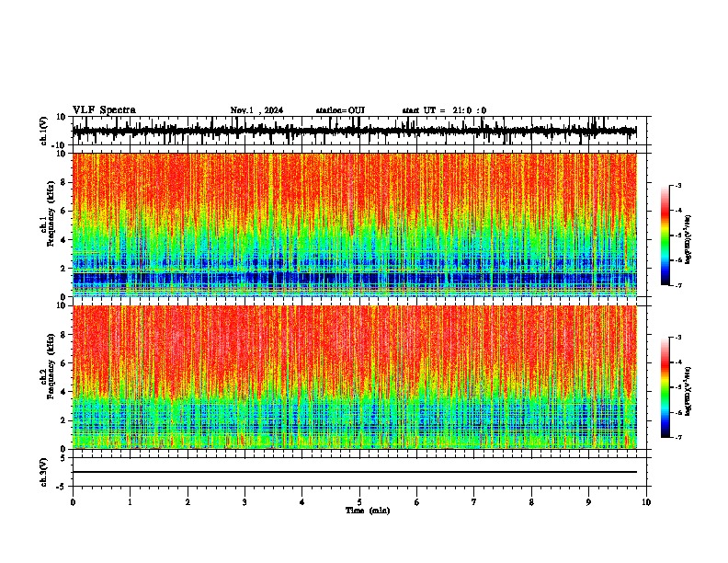The image size is (728, 563).
Task: Click the ch.2 spectrogram "6" kHz tick label
Action: pyautogui.click(x=63, y=362)
